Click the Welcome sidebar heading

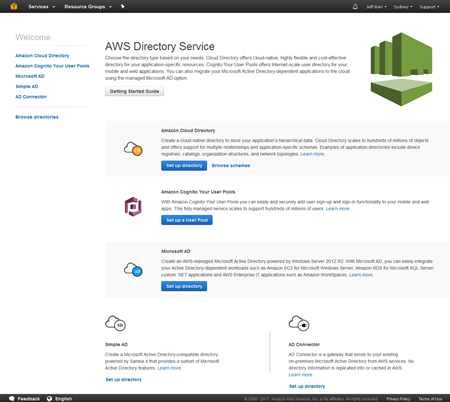[33, 37]
